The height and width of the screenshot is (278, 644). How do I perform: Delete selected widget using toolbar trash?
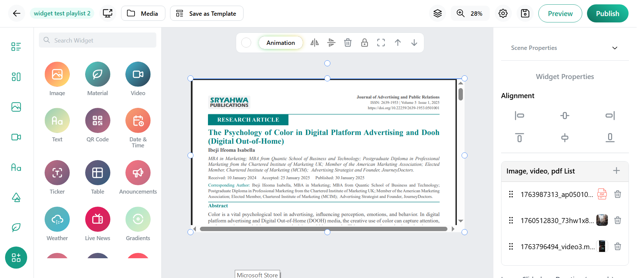coord(348,43)
